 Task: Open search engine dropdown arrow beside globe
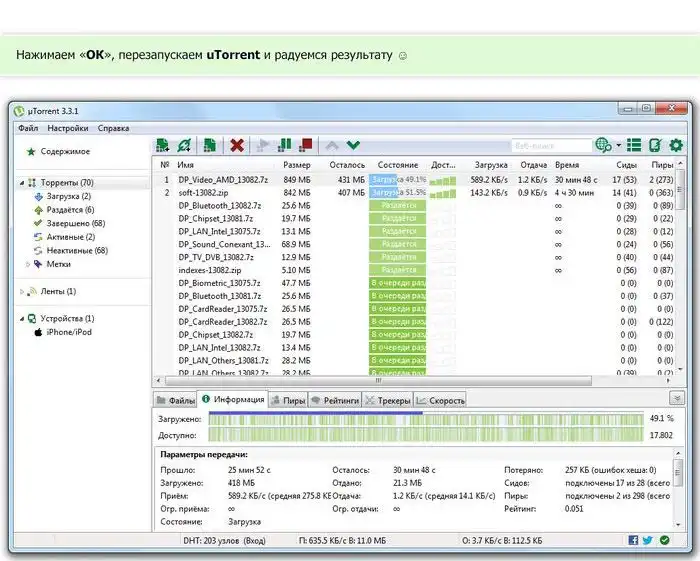[618, 146]
